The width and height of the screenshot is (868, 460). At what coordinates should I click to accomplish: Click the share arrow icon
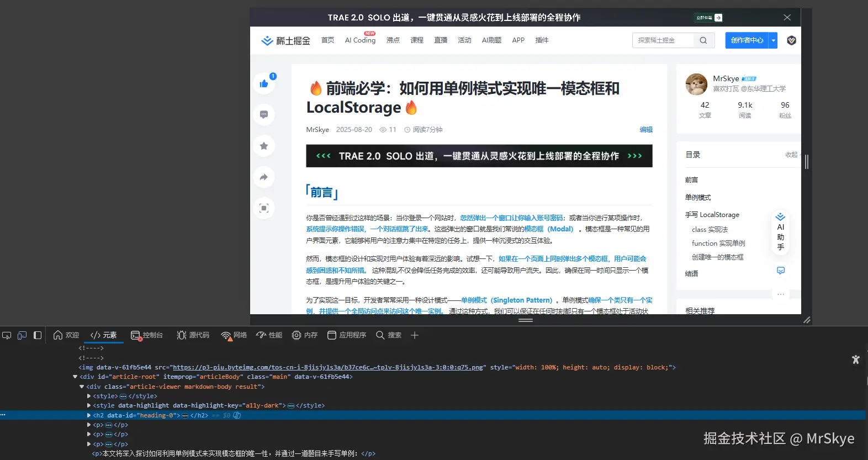point(264,177)
